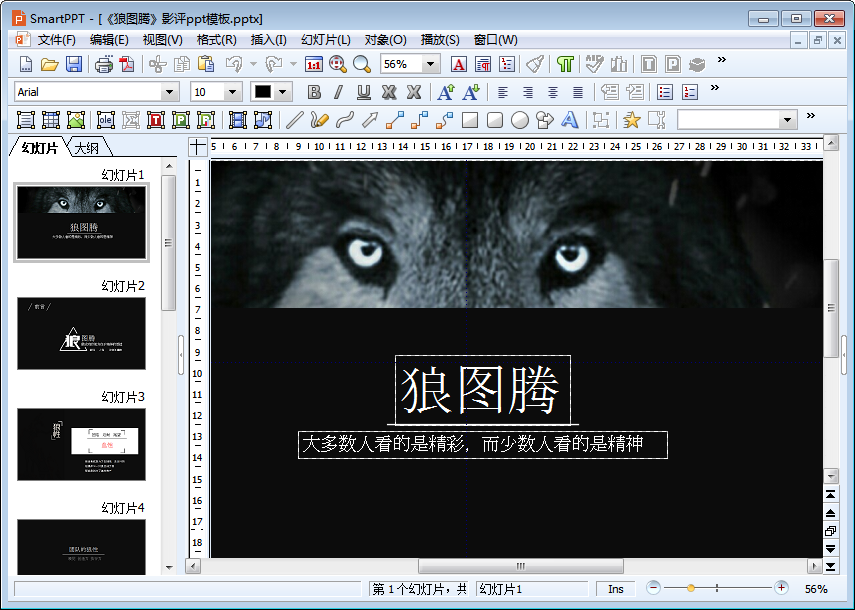Open the font color dropdown arrow
Viewport: 855px width, 610px height.
point(282,92)
